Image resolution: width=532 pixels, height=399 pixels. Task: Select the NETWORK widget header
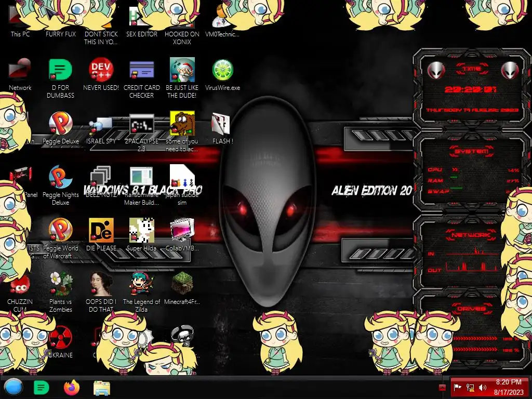(471, 235)
